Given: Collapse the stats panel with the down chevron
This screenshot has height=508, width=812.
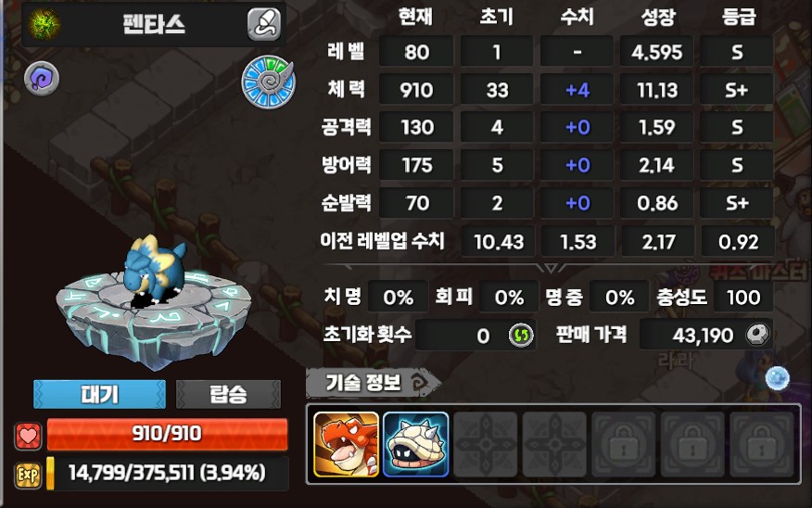Looking at the screenshot, I should pos(551,268).
